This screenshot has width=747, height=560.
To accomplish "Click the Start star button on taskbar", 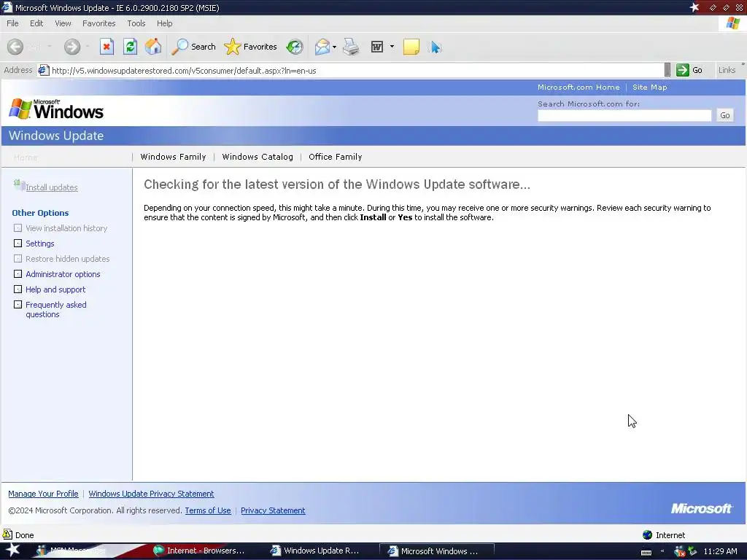I will [12, 551].
